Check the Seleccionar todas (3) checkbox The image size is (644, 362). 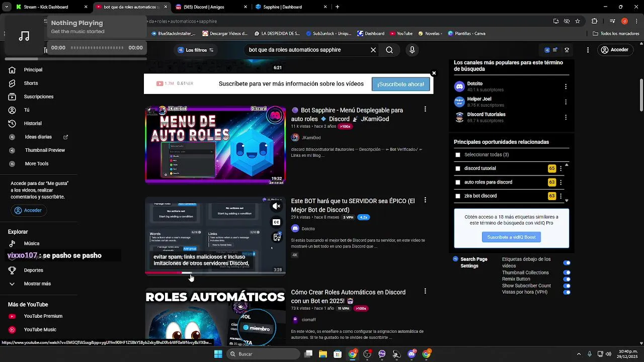tap(457, 155)
